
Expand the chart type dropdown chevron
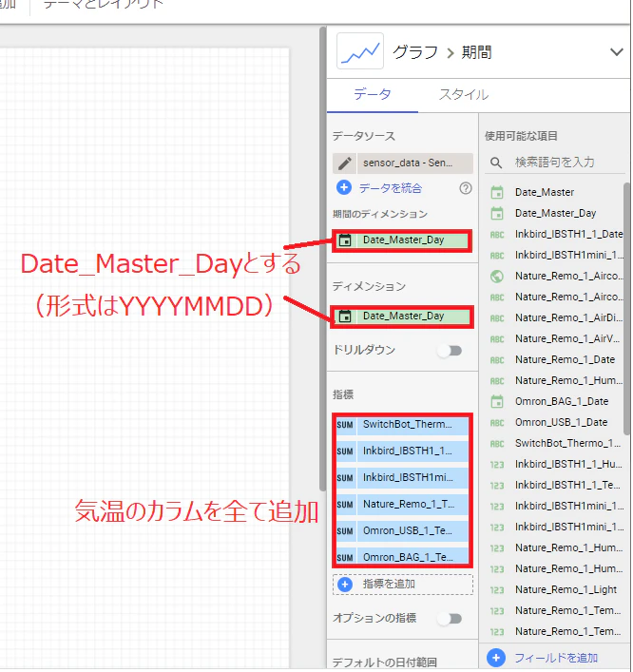click(618, 52)
